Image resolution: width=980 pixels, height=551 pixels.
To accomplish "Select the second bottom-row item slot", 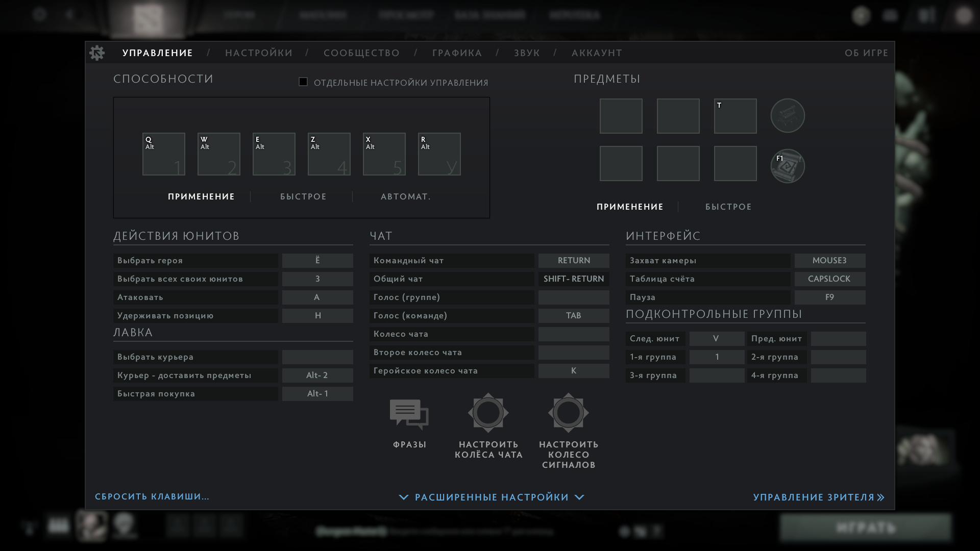I will coord(678,164).
